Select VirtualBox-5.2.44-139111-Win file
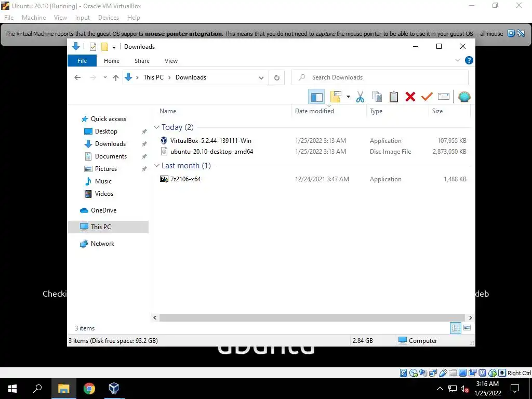 click(x=211, y=141)
